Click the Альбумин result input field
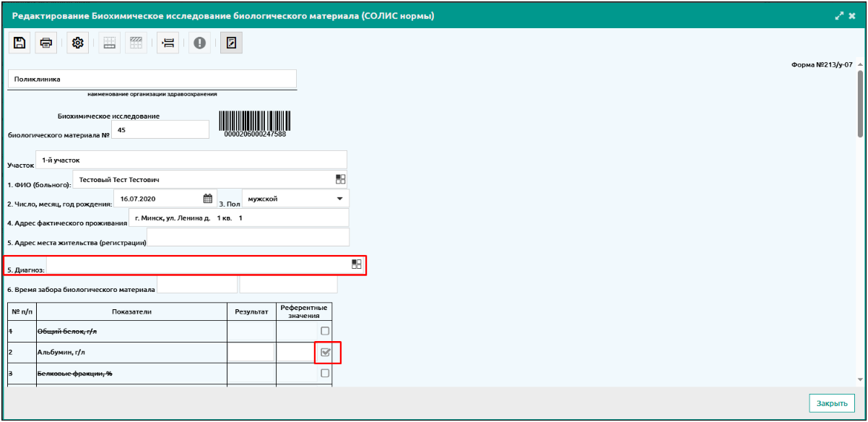This screenshot has height=422, width=868. pyautogui.click(x=251, y=353)
